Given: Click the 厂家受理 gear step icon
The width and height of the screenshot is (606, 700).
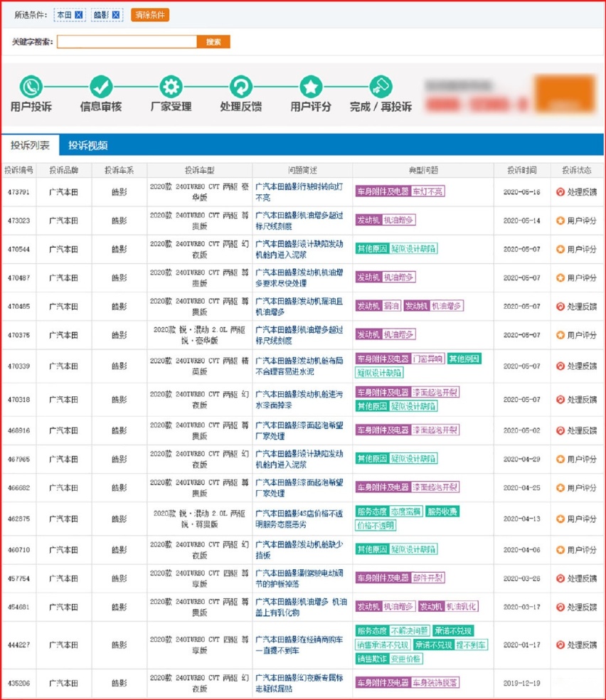Looking at the screenshot, I should [171, 87].
